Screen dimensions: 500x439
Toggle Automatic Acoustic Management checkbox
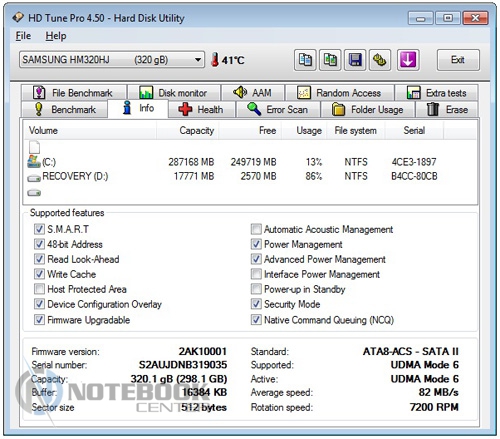point(256,229)
